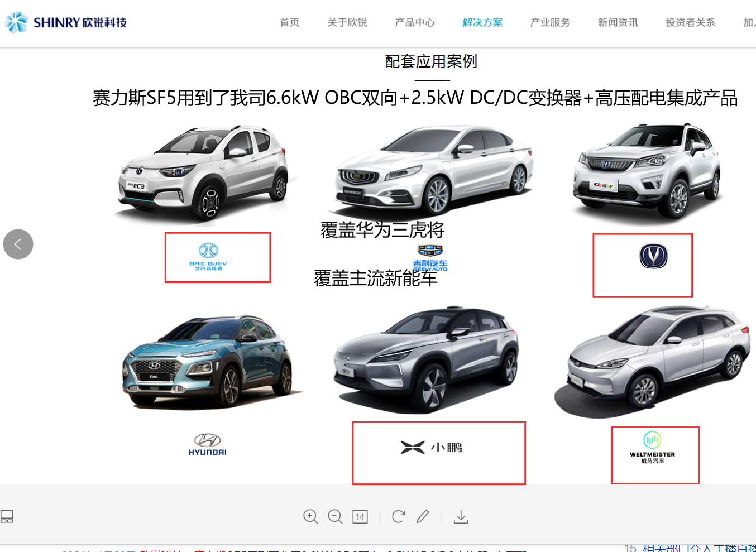Click the Weltmeister 威马汽车 logo box
The width and height of the screenshot is (756, 552).
click(x=655, y=454)
